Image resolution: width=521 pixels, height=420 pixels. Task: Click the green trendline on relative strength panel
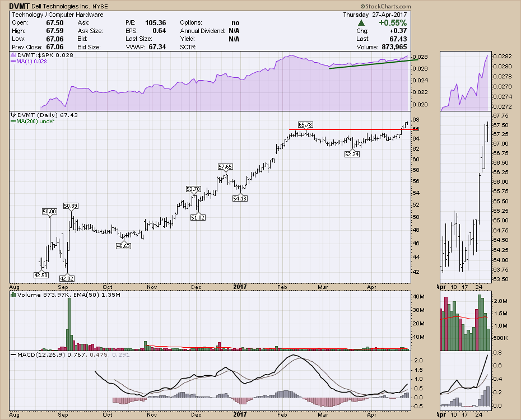tap(374, 64)
